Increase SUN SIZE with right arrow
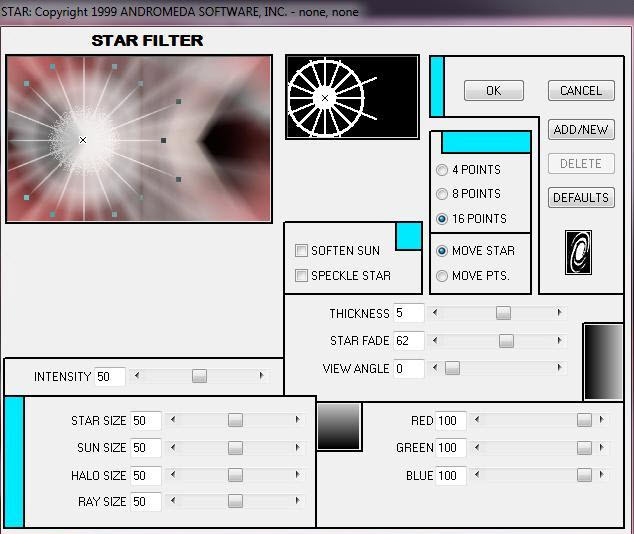Image resolution: width=634 pixels, height=534 pixels. (298, 447)
